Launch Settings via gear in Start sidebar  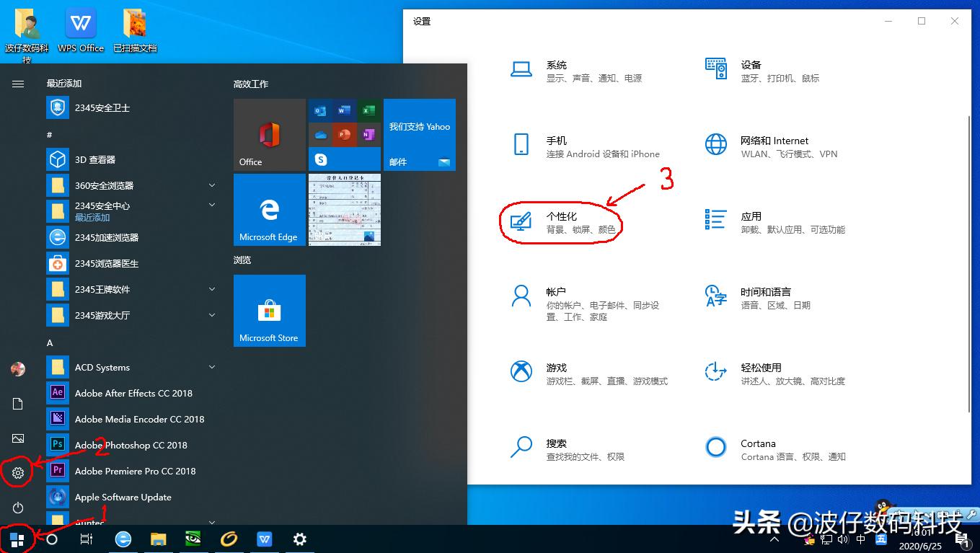click(x=17, y=473)
